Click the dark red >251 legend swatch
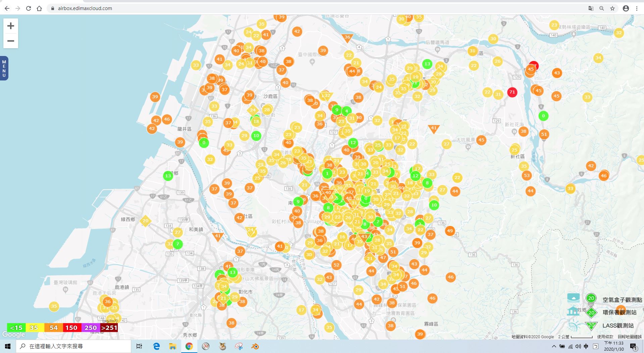Screen dimensions: 644x353 (x=109, y=328)
